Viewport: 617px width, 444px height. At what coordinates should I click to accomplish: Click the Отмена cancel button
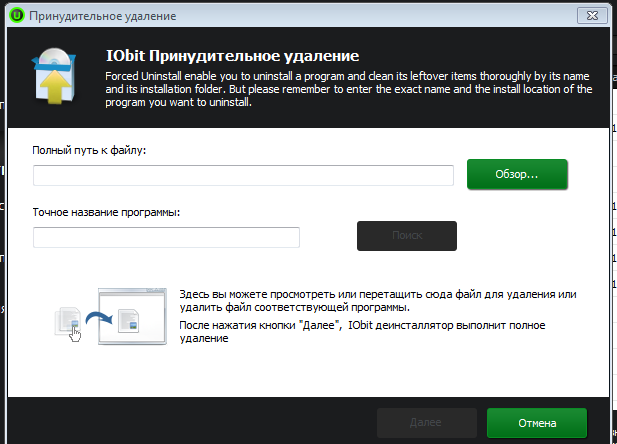[x=537, y=423]
